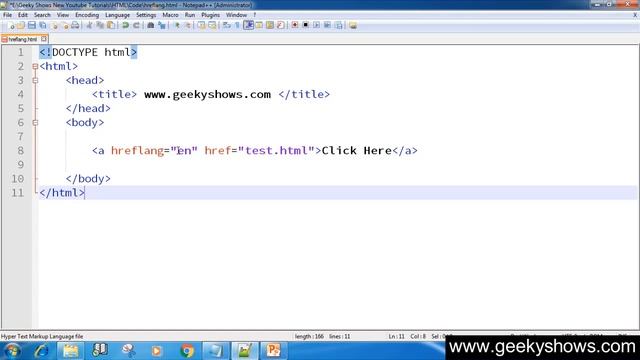Open the Search menu
This screenshot has height=360, width=640.
click(42, 15)
